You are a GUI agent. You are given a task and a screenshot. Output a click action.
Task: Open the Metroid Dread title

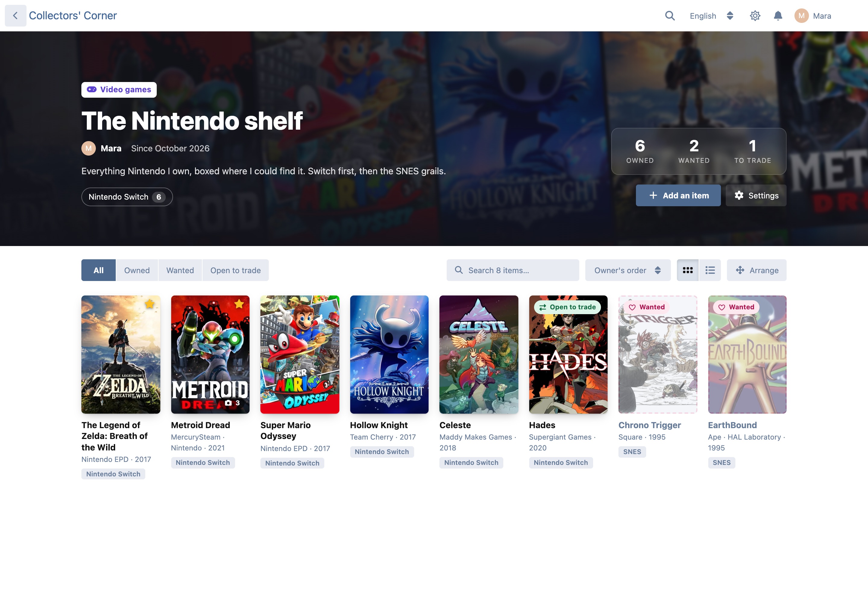[x=200, y=425]
